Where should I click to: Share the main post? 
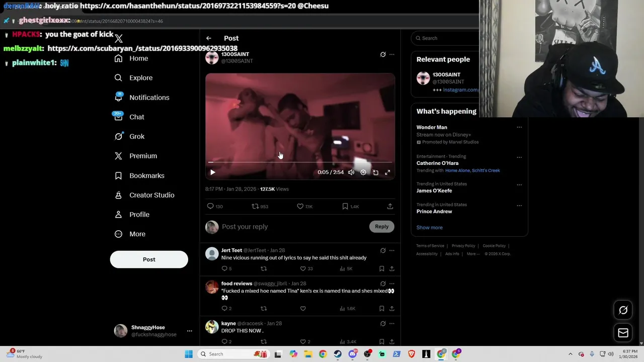390,207
